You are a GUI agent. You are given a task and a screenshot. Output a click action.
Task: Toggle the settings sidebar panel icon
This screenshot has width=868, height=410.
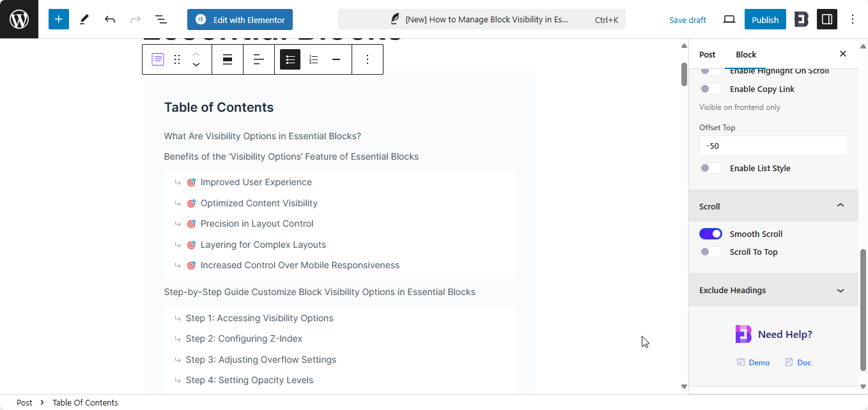coord(827,19)
